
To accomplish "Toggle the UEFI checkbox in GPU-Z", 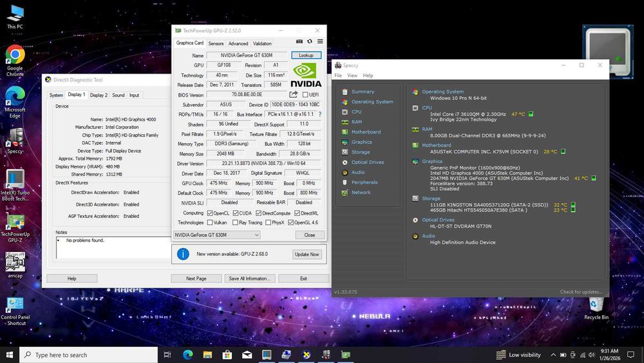I will coord(305,95).
